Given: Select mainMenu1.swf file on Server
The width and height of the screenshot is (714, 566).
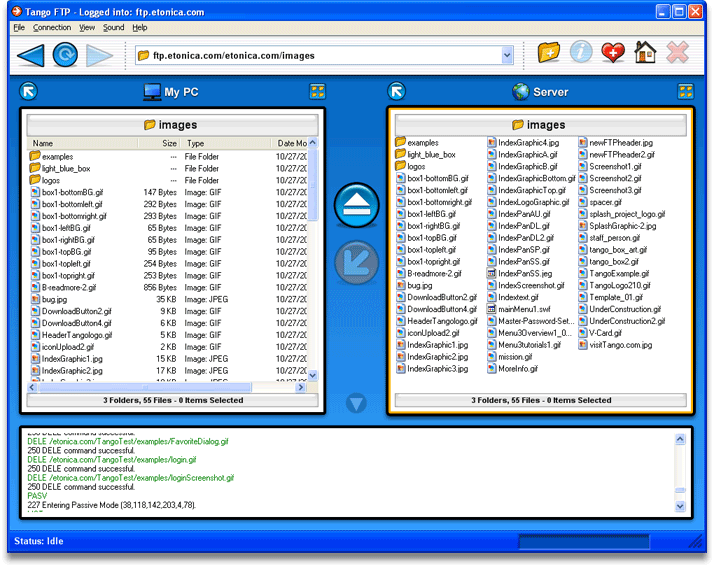Looking at the screenshot, I should [519, 309].
